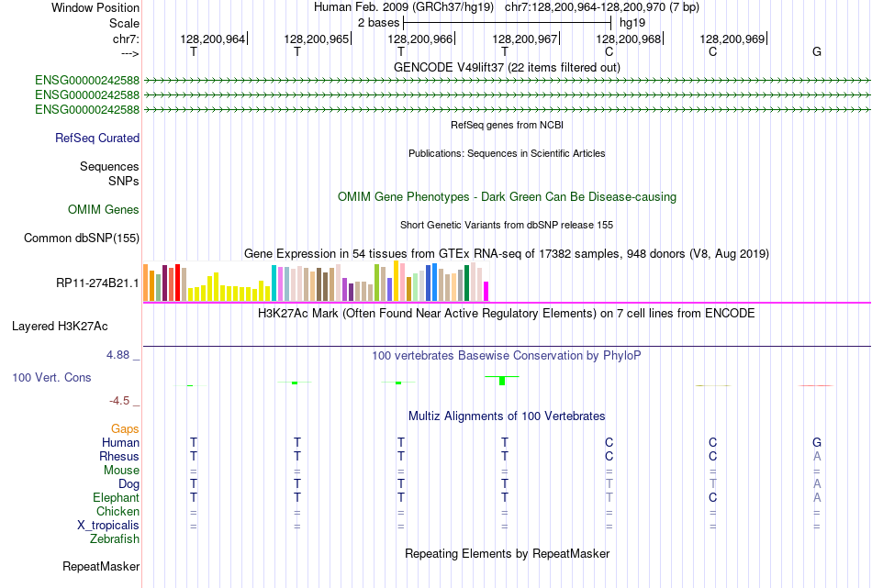Click the G base in the Human row

[x=816, y=442]
